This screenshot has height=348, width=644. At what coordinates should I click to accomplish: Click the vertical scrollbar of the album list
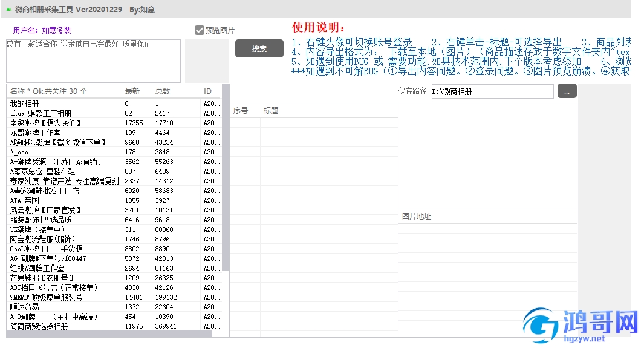[x=226, y=177]
